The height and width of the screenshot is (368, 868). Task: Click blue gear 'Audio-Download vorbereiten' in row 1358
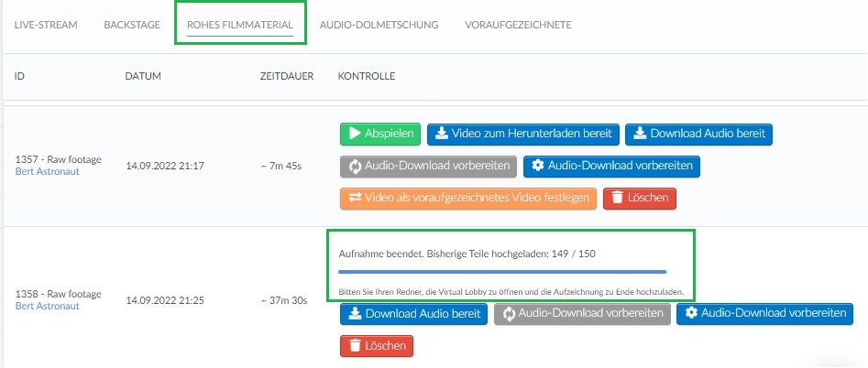765,314
